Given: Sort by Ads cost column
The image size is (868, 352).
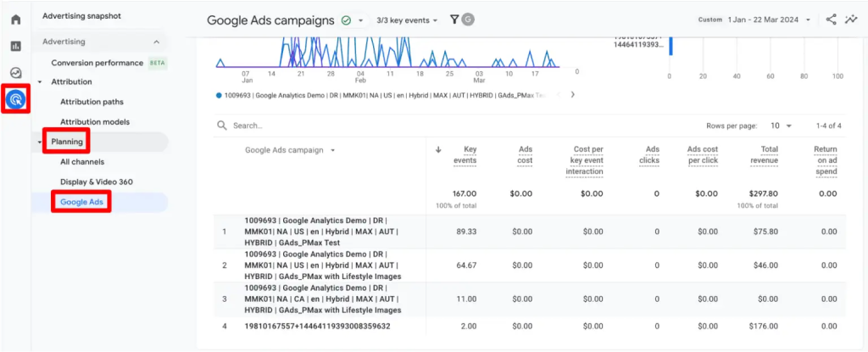Looking at the screenshot, I should point(525,155).
